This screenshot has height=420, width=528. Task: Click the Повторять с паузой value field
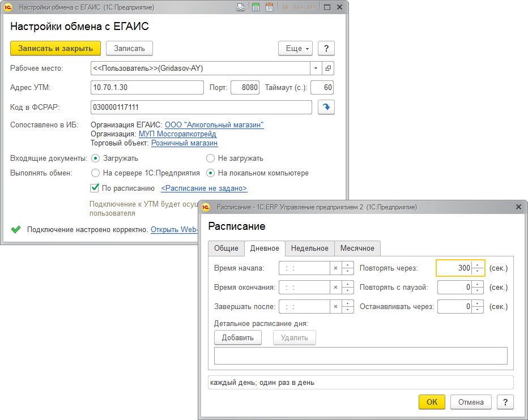[454, 288]
